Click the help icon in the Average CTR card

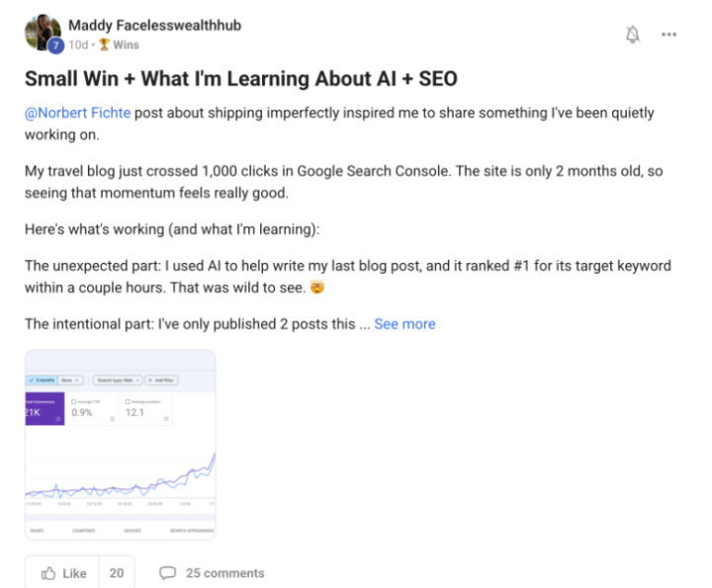(x=111, y=419)
